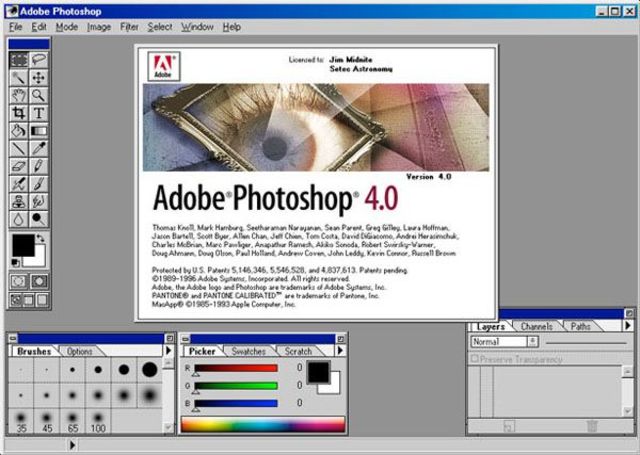Open the Brushes palette control menu box
Viewport: 640px width, 455px height.
13,338
